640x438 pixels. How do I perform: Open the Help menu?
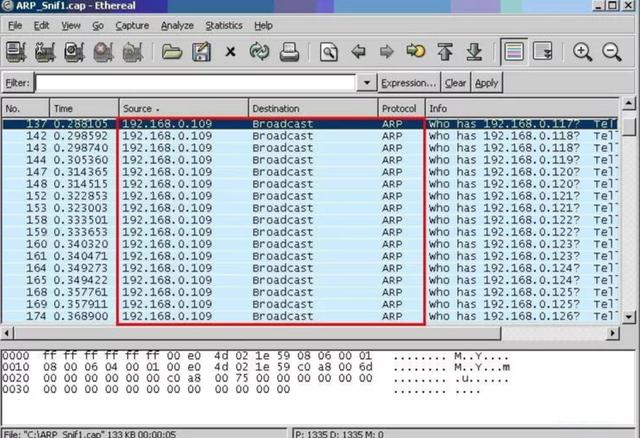point(263,26)
